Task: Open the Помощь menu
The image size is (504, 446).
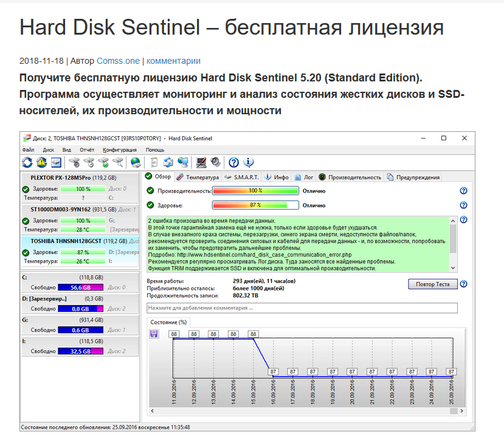Action: pyautogui.click(x=155, y=149)
